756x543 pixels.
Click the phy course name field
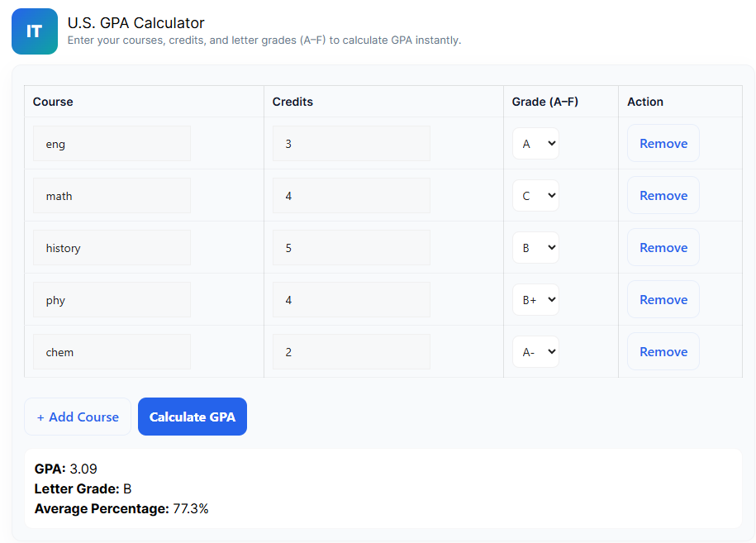112,300
